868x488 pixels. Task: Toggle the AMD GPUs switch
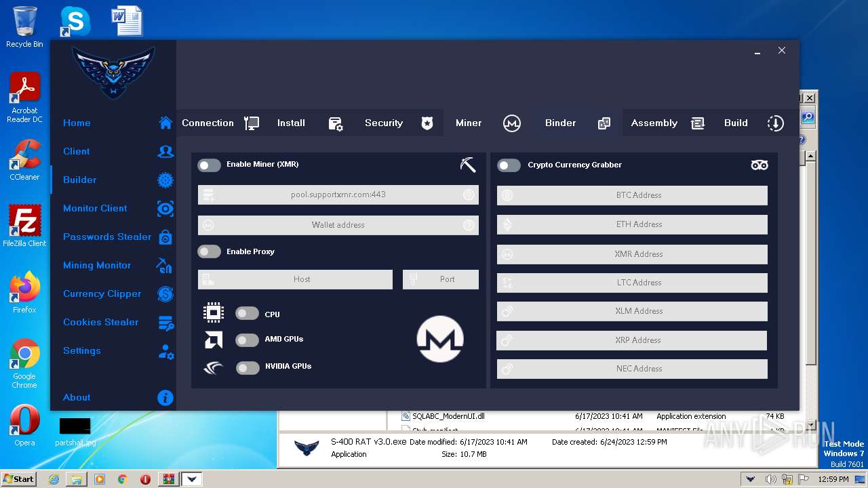click(247, 340)
